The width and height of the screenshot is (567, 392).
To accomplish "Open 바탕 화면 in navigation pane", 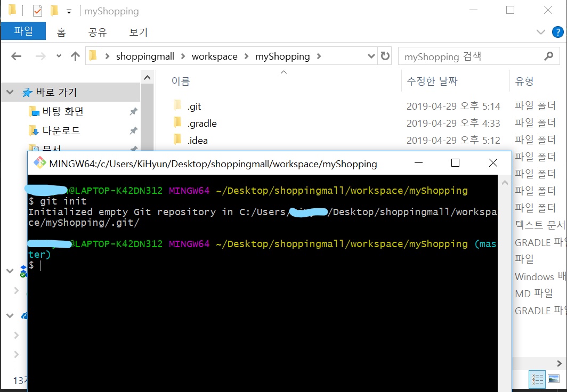I will click(x=62, y=111).
